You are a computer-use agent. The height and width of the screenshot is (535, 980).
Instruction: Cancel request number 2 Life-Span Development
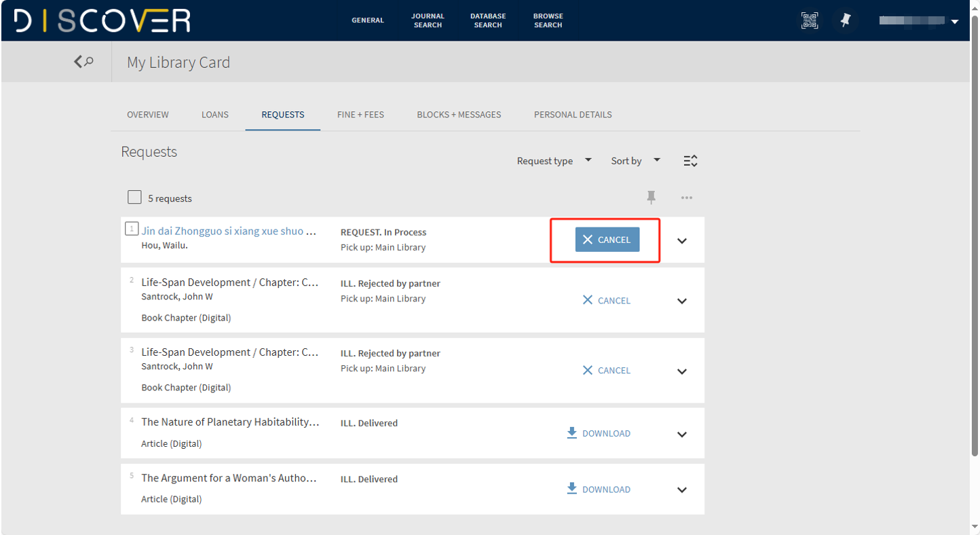point(607,300)
